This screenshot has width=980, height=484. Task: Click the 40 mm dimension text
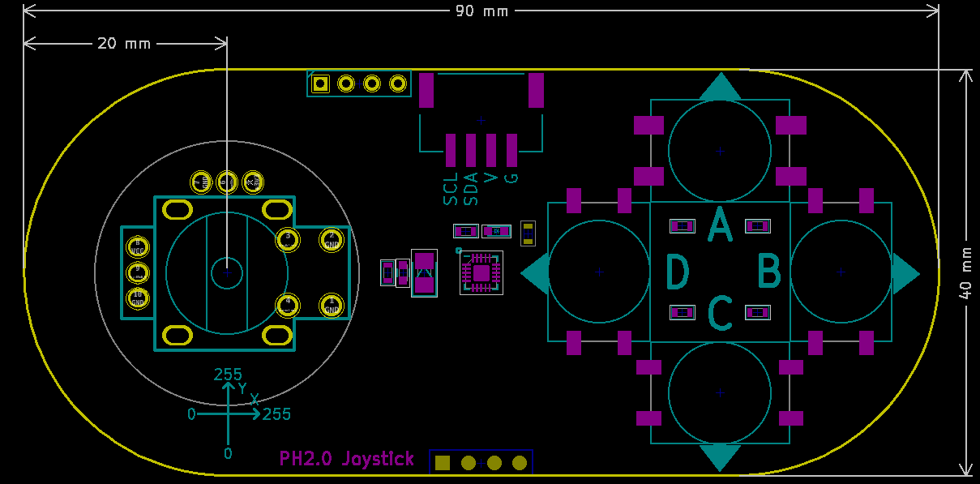[x=965, y=273]
